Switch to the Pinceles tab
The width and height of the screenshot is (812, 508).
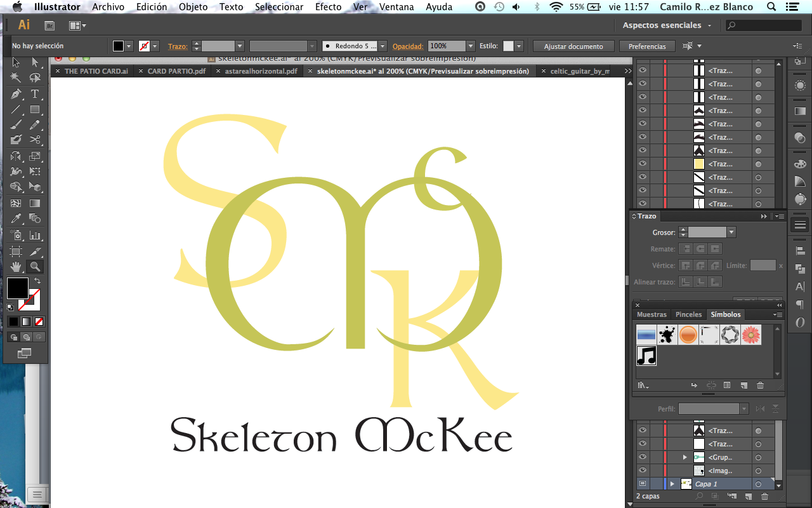click(688, 314)
